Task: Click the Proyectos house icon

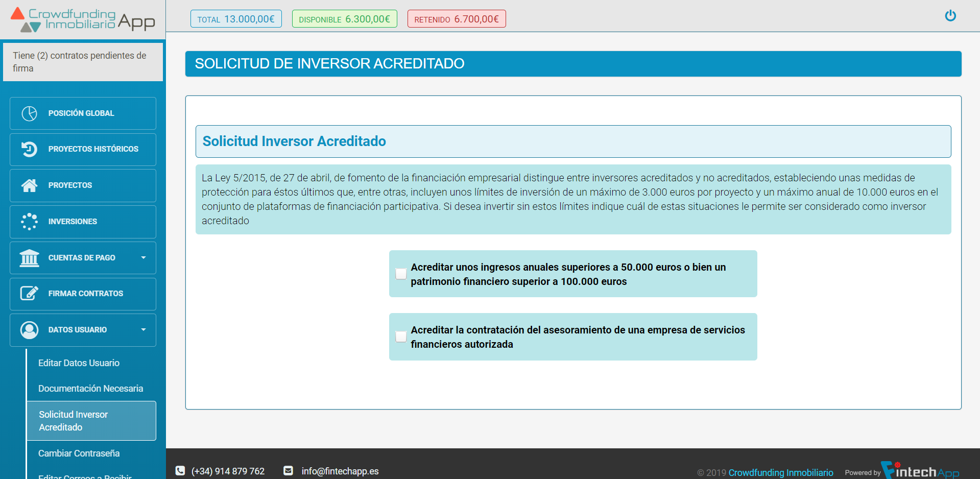Action: [29, 185]
